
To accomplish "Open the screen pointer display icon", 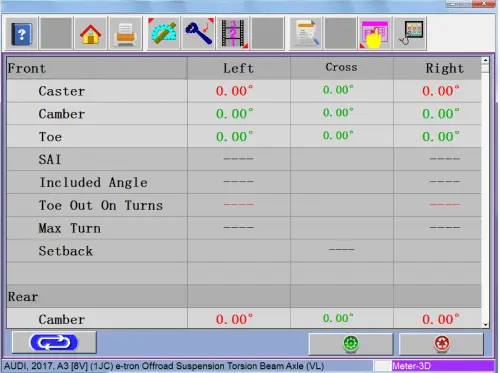I will 410,34.
